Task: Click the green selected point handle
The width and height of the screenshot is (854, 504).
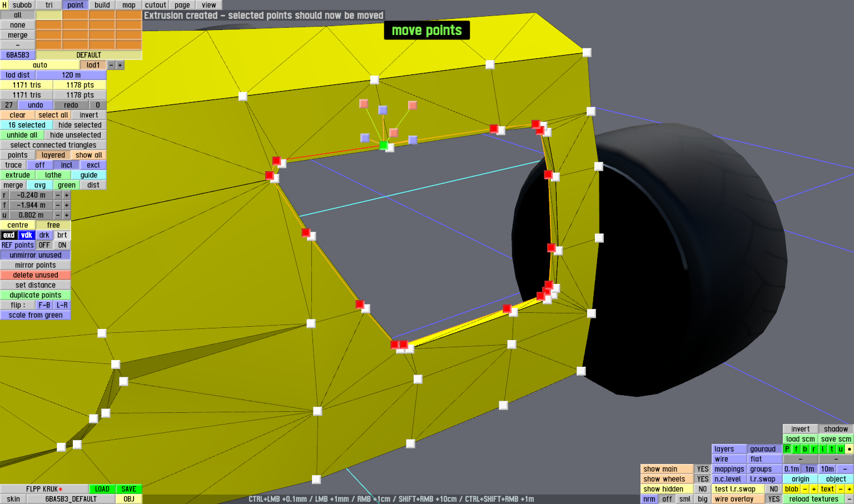Action: [383, 145]
